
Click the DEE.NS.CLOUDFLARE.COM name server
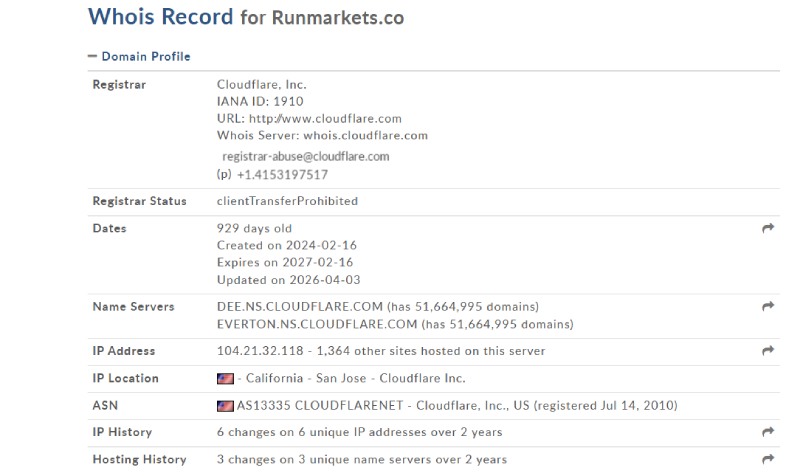click(299, 307)
